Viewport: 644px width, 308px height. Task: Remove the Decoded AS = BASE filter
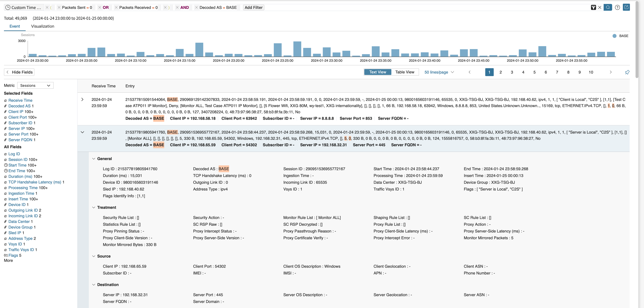[197, 7]
